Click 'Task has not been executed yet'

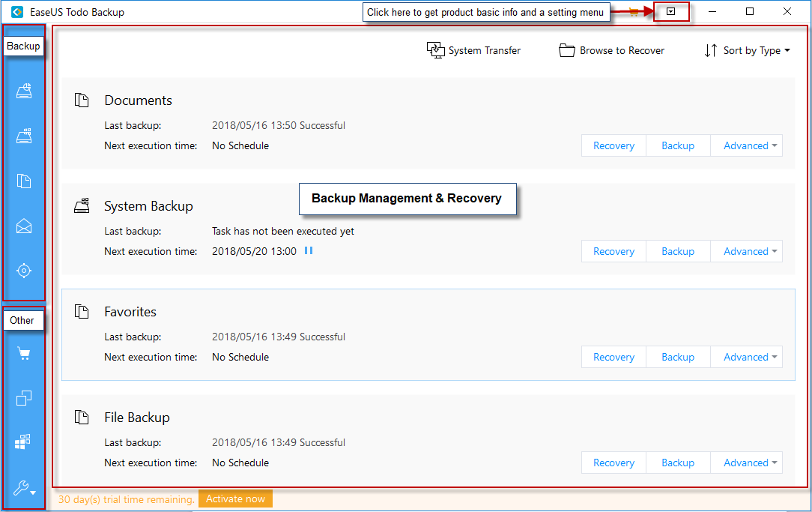[282, 231]
